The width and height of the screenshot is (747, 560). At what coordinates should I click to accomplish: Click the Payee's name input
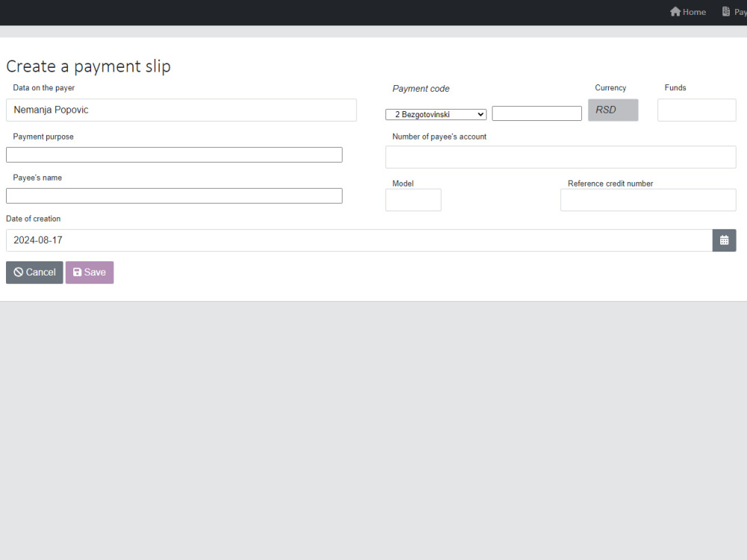click(x=174, y=196)
